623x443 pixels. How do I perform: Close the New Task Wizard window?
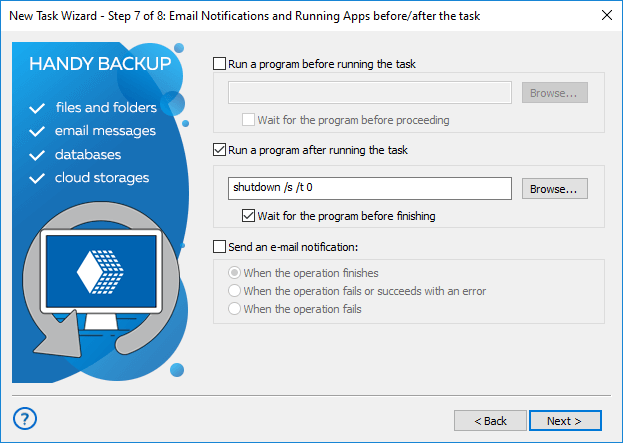[606, 14]
